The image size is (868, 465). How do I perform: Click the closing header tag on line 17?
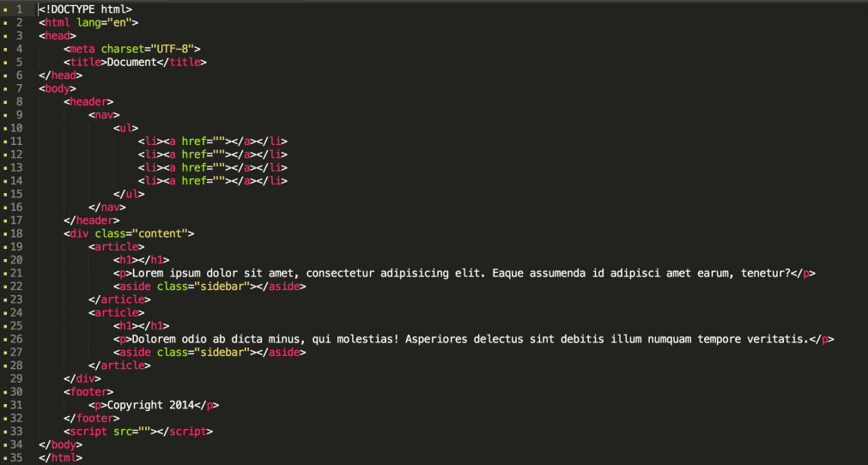pyautogui.click(x=91, y=221)
